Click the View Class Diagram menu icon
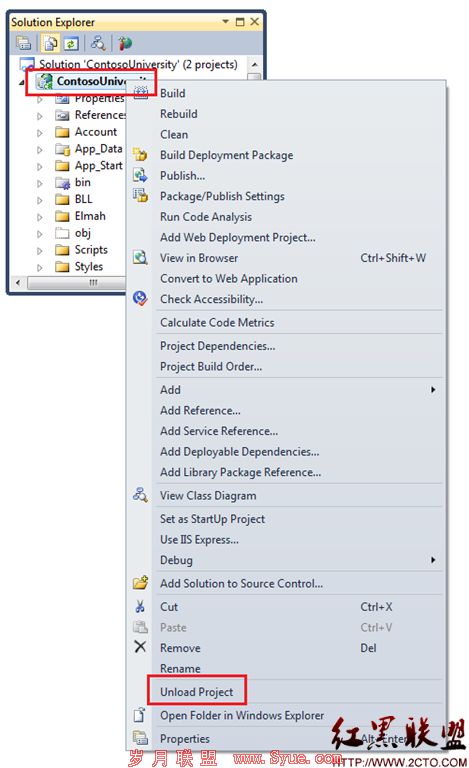The image size is (469, 768). point(141,495)
